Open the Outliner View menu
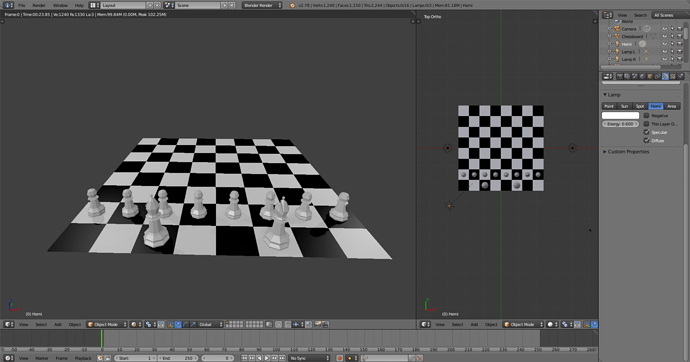The height and width of the screenshot is (362, 690). coord(622,15)
